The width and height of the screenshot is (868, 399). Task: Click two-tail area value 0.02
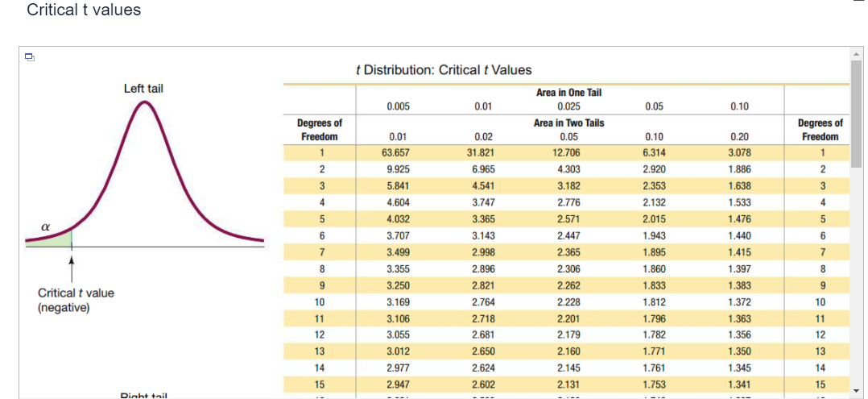click(483, 137)
